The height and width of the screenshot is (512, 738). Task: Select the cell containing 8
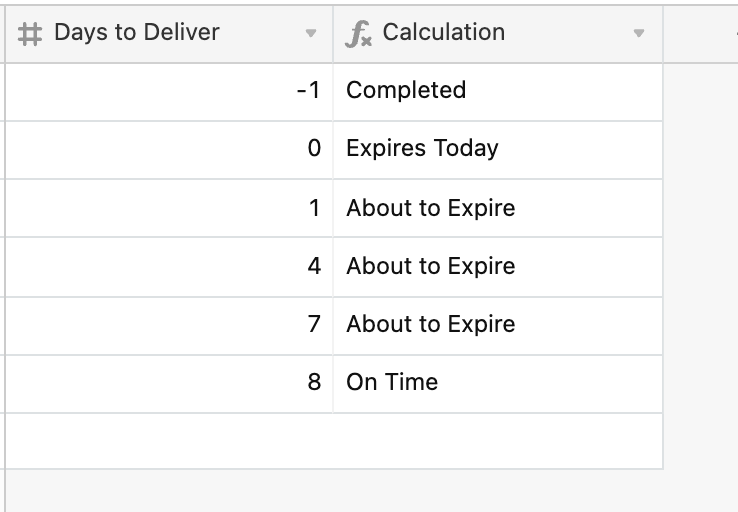[x=169, y=384]
